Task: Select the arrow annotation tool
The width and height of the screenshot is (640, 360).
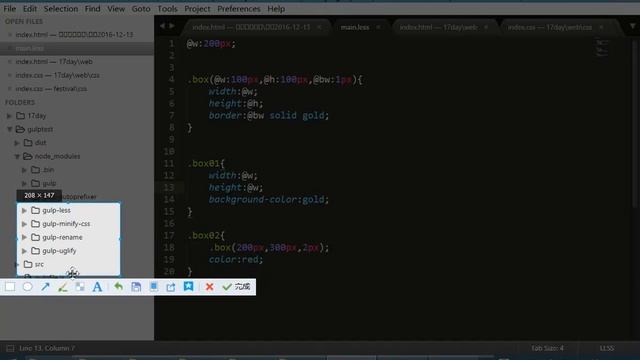Action: [x=45, y=287]
